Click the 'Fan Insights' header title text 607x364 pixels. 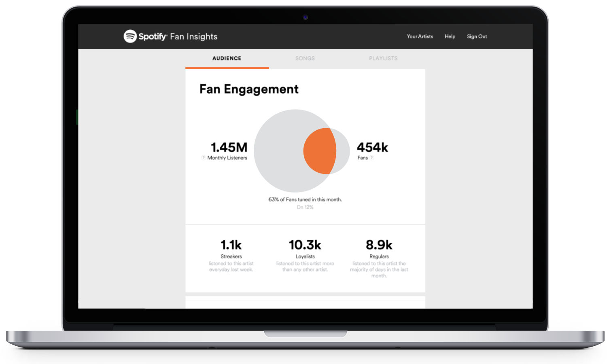[193, 36]
